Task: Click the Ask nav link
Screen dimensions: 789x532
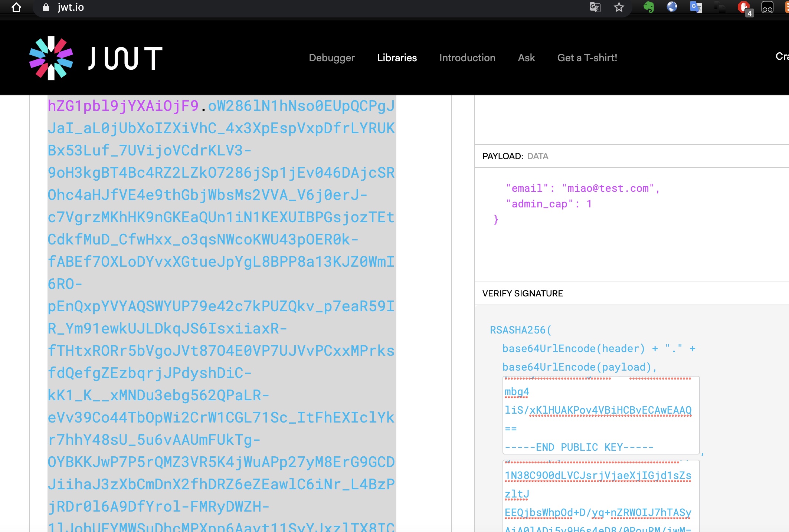Action: (x=526, y=58)
